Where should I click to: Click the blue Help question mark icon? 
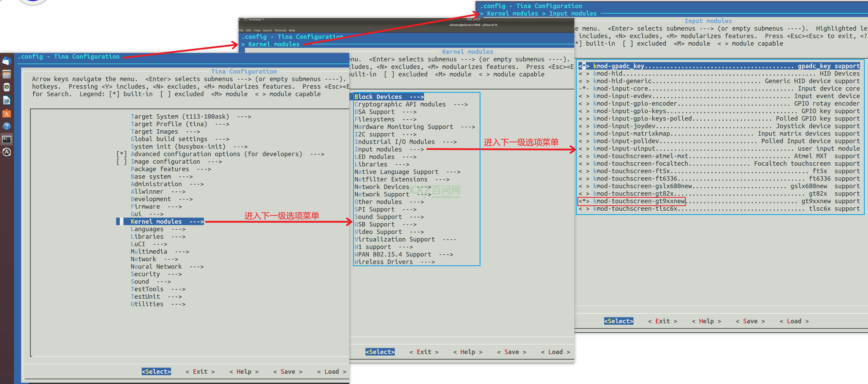point(7,126)
